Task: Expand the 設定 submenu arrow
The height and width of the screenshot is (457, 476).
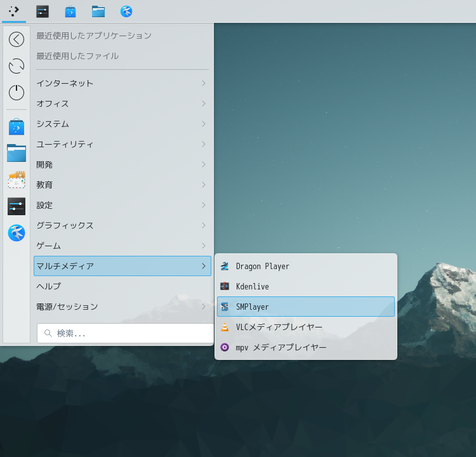Action: 204,205
